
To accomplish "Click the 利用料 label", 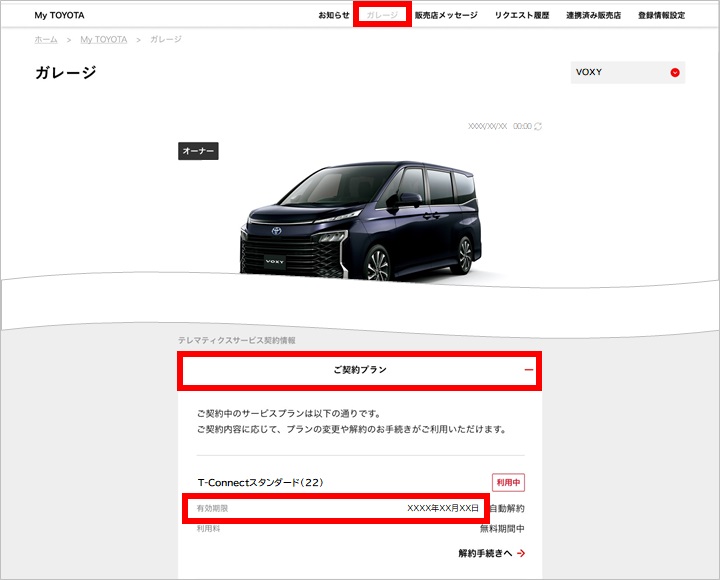I will pos(208,529).
